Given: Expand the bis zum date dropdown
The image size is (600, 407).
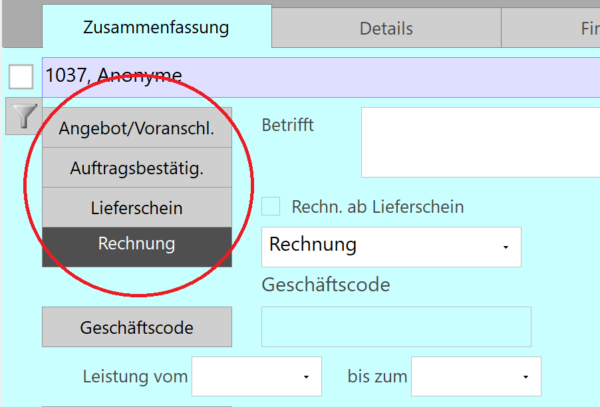Looking at the screenshot, I should (526, 377).
